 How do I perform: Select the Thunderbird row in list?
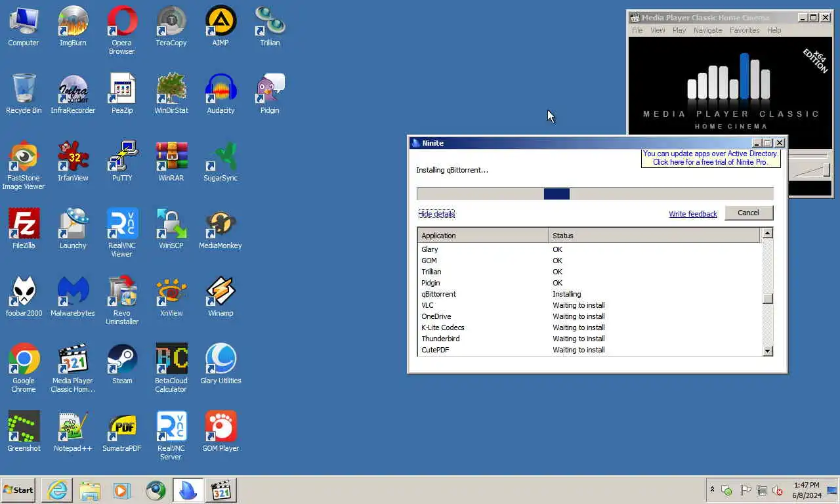point(589,339)
